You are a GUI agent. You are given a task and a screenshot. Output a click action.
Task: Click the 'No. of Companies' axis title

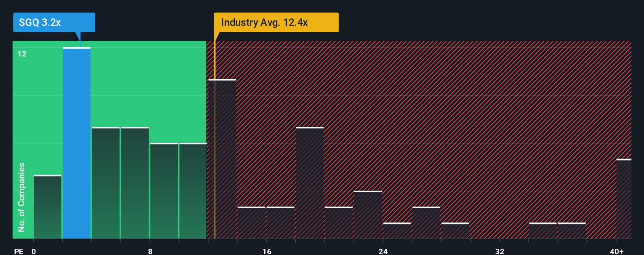pos(21,197)
